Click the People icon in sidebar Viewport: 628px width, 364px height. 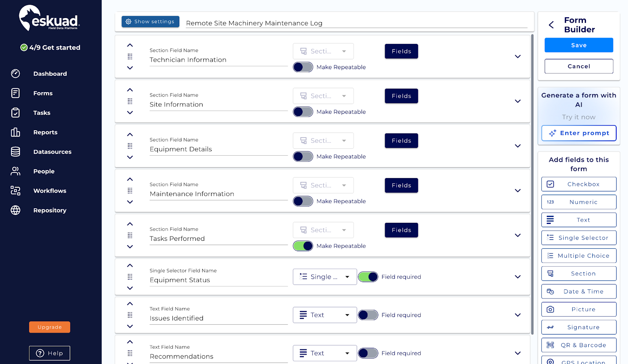[x=15, y=171]
